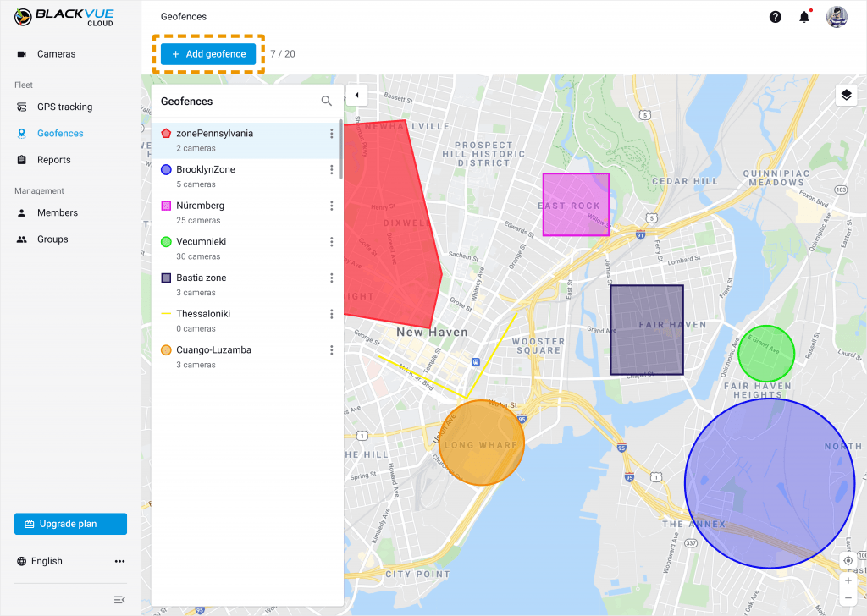Click the BlackVue Cloud logo
The height and width of the screenshot is (616, 867).
[x=64, y=17]
